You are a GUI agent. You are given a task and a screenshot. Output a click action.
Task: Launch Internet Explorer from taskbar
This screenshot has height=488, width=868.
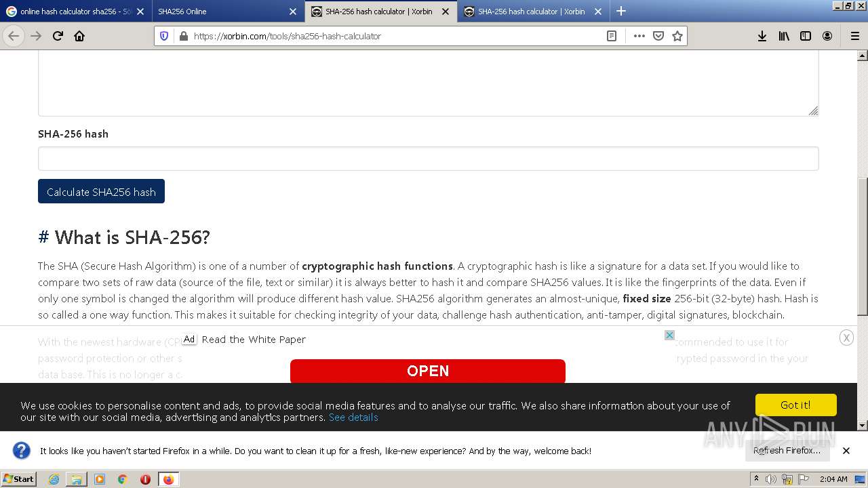54,479
